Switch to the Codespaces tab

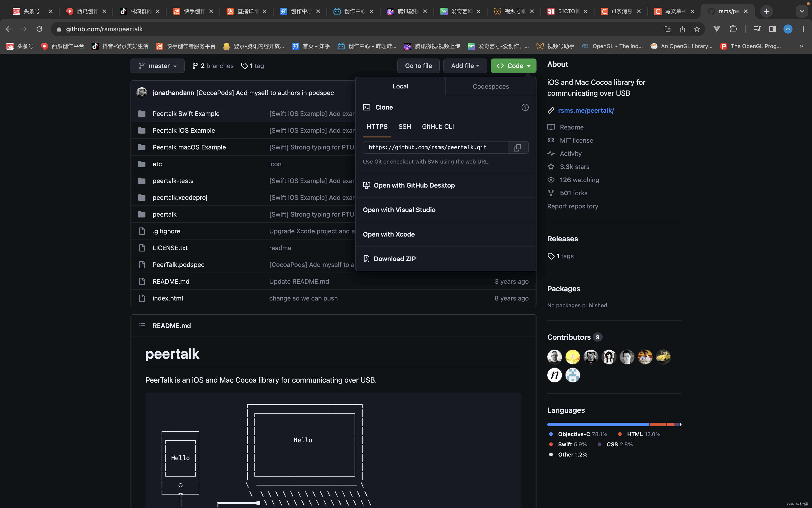(491, 86)
